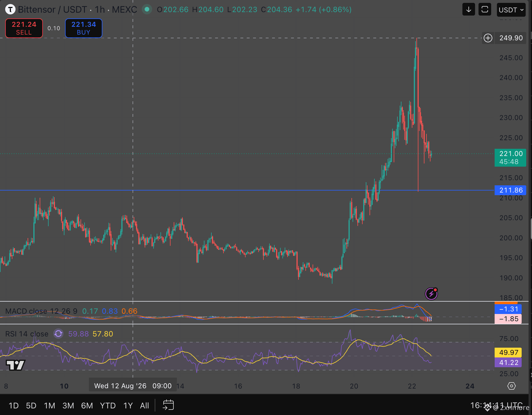
Task: Click the 200.00 price axis label
Action: point(511,238)
